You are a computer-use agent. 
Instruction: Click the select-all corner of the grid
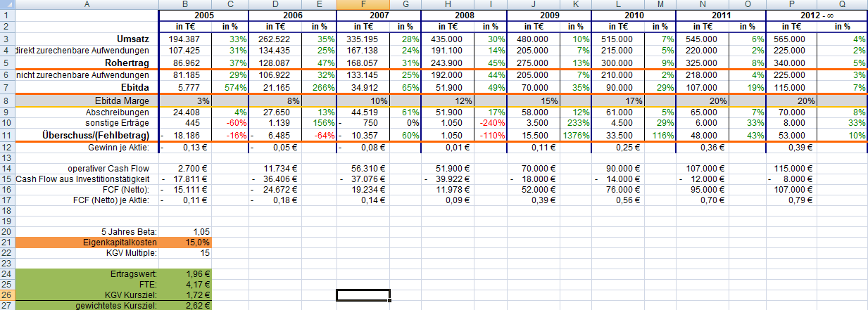coord(7,4)
